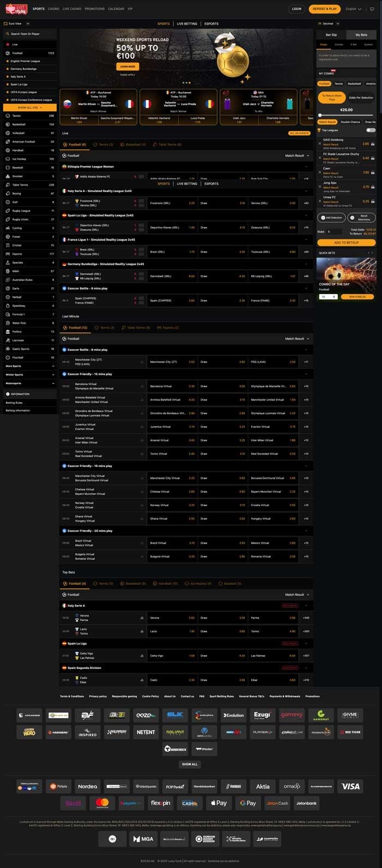The image size is (382, 868).
Task: Open the Euro View dropdown
Action: point(16,24)
